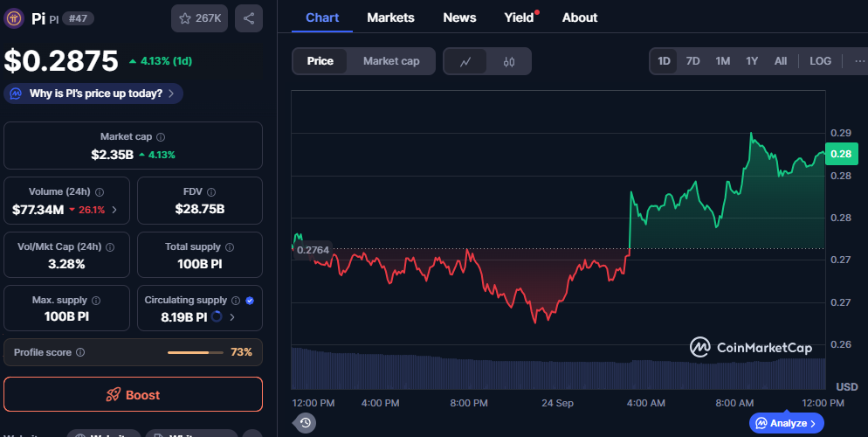Screen dimensions: 868x437
Task: Click the $0.2875 price heading
Action: (x=61, y=61)
